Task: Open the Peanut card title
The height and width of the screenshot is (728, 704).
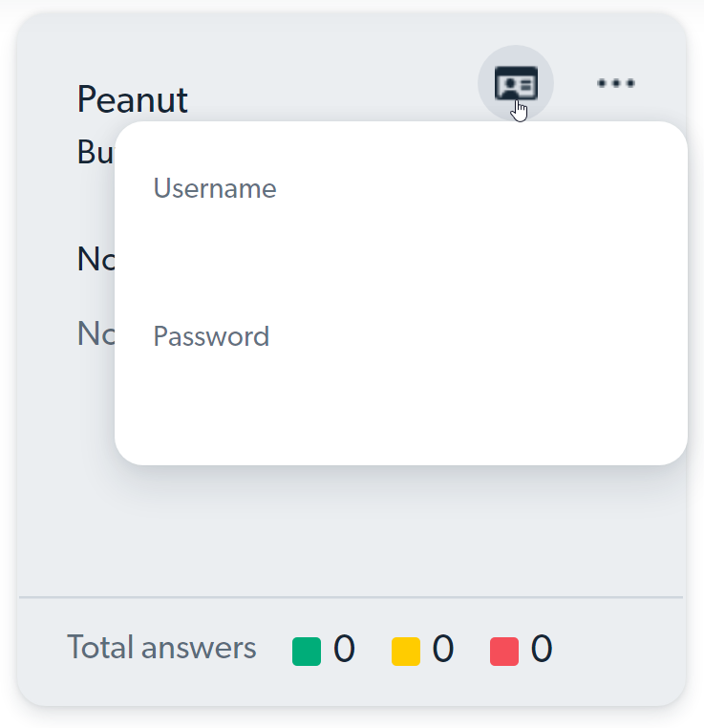Action: (132, 99)
